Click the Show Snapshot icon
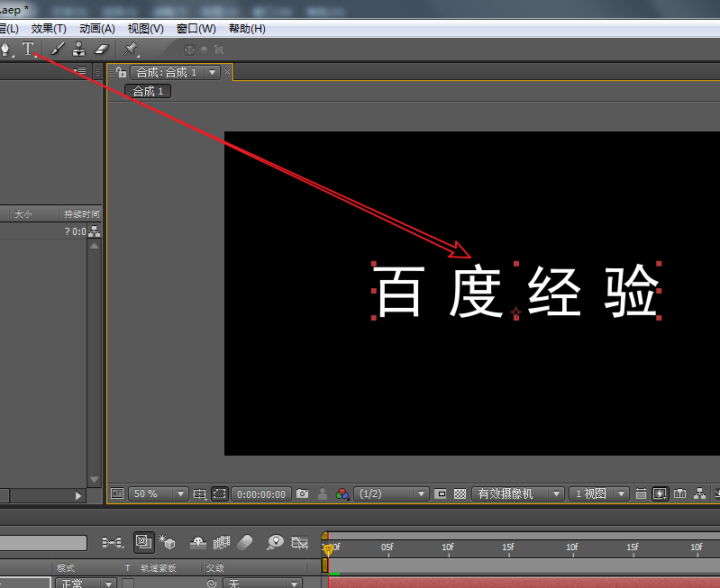This screenshot has height=588, width=720. point(323,493)
